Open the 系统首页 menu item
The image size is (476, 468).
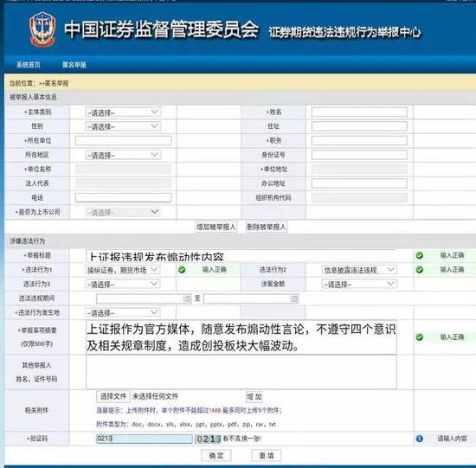pyautogui.click(x=29, y=65)
